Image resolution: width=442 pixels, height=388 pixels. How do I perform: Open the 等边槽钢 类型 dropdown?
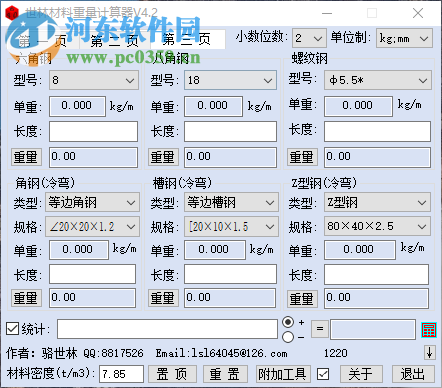click(x=231, y=202)
